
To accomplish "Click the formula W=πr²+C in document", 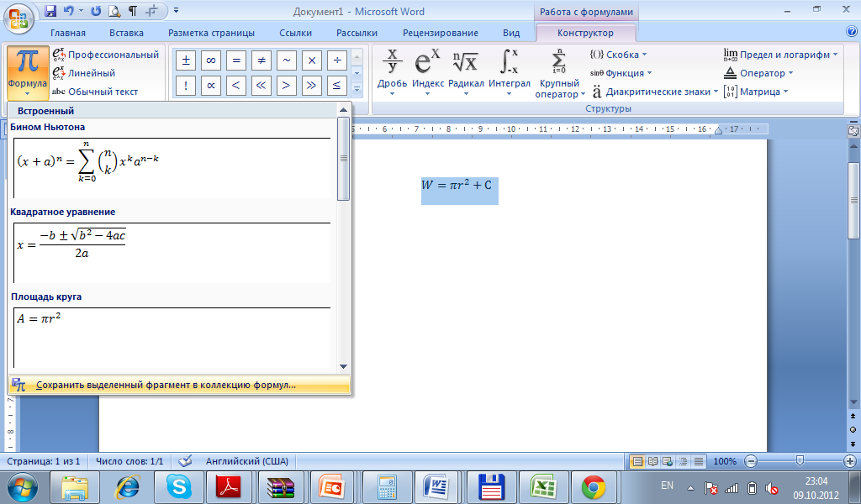I will click(x=457, y=186).
